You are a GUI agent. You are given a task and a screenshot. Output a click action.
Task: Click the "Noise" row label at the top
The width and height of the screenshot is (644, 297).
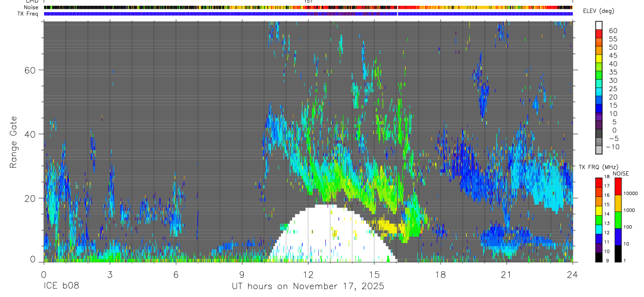click(x=31, y=7)
